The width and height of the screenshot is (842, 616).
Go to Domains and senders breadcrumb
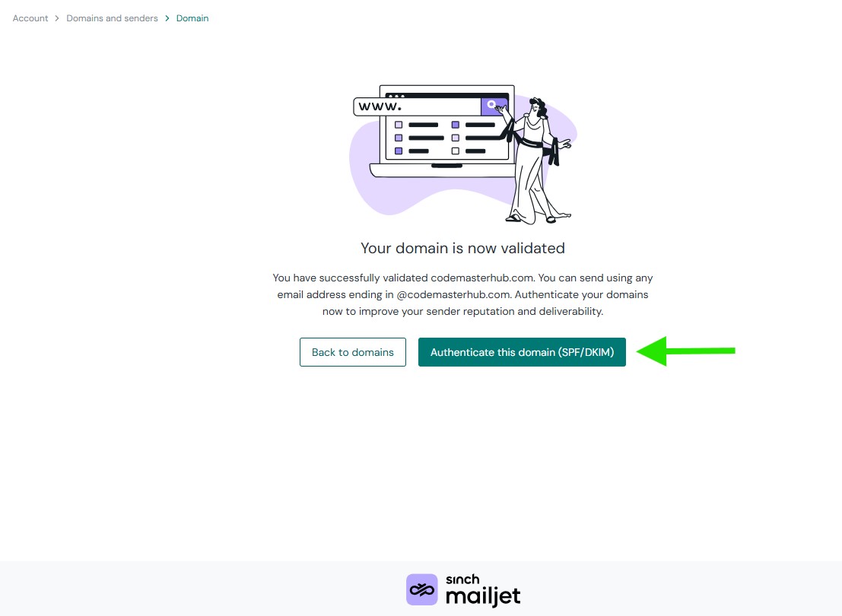point(113,18)
